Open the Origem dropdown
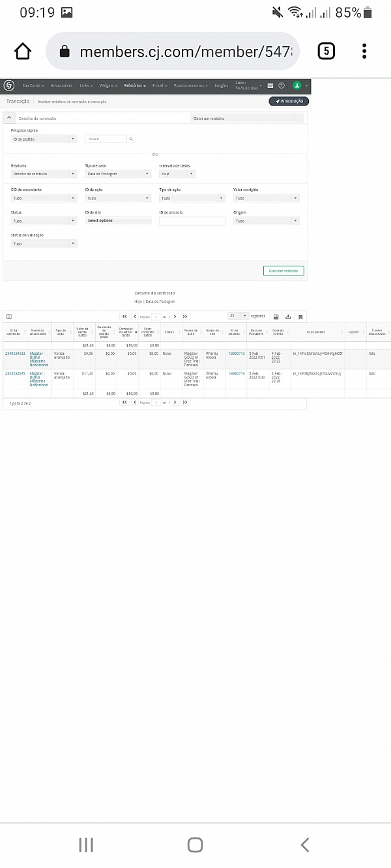Image resolution: width=391 pixels, height=868 pixels. 267,221
